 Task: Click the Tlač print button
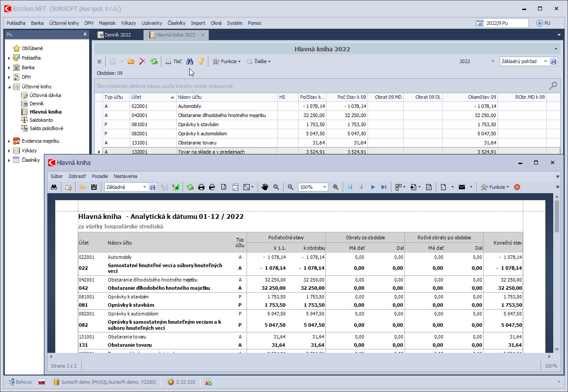point(174,62)
